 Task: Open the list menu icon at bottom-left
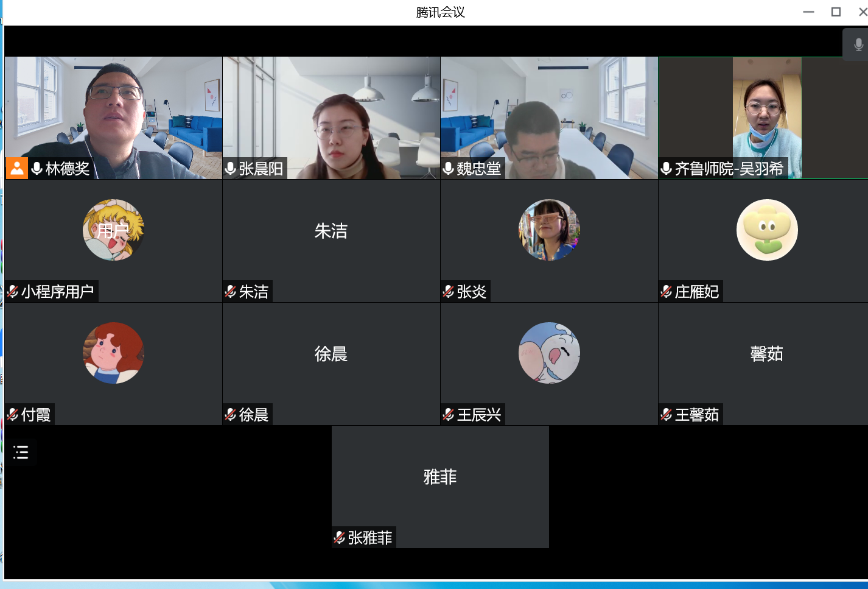pos(21,452)
